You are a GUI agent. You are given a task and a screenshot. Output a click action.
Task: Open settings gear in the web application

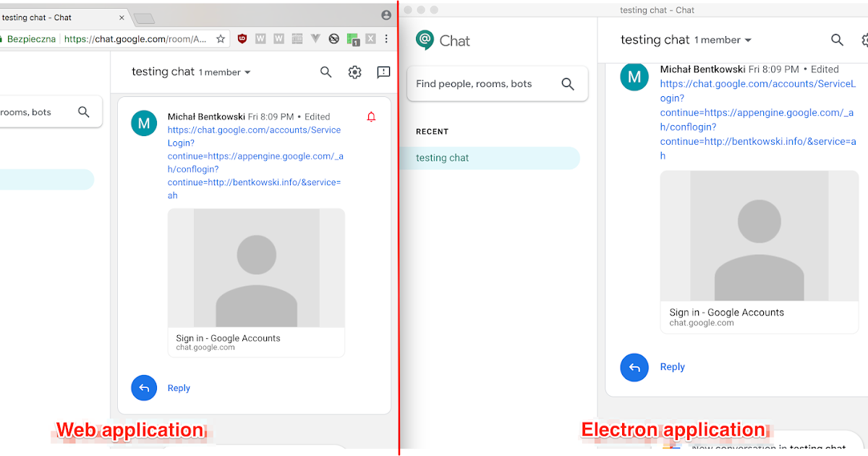tap(354, 72)
